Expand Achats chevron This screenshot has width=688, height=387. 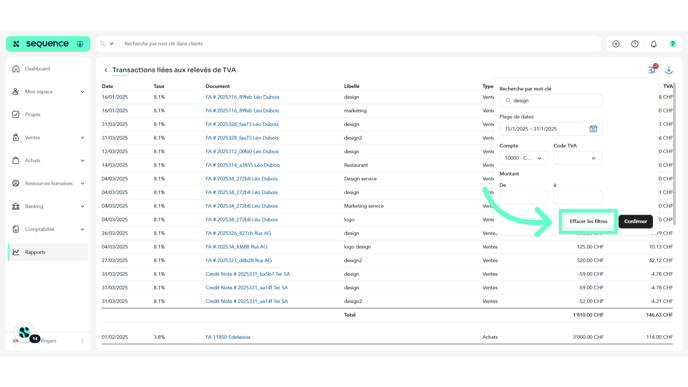(82, 161)
